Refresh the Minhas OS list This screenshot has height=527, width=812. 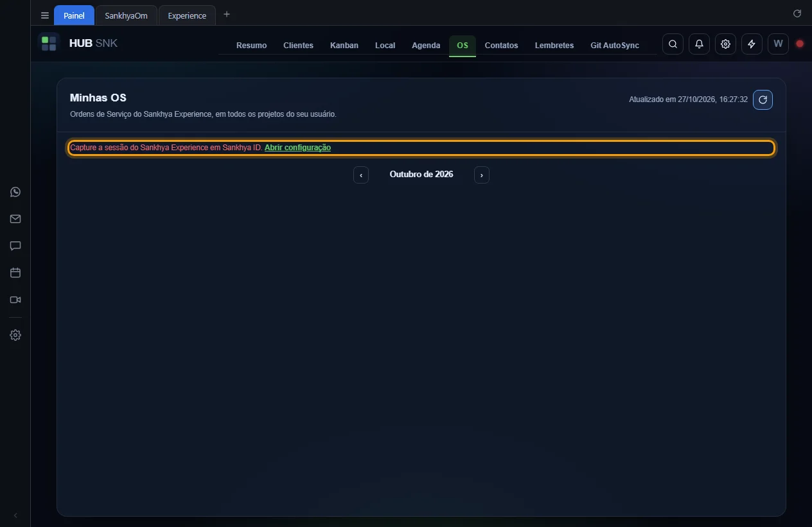(x=763, y=99)
